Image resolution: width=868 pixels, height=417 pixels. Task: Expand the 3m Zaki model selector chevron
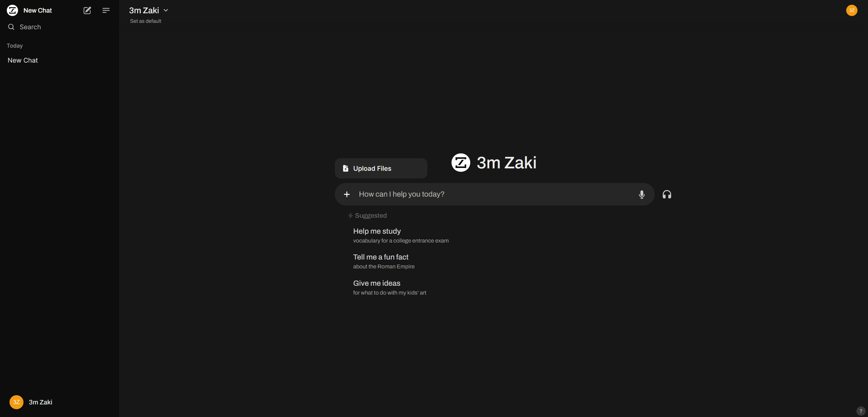pos(166,11)
